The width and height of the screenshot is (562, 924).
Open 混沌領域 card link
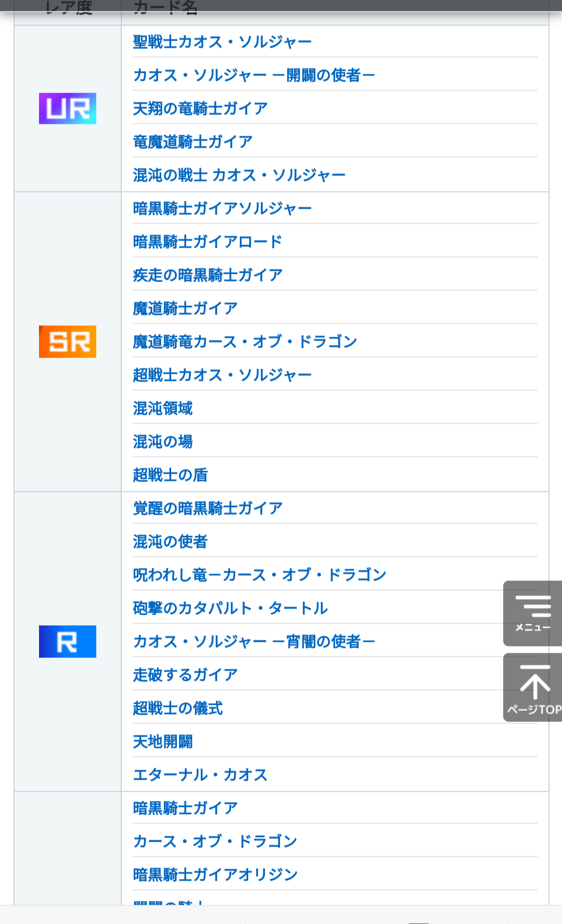tap(163, 408)
